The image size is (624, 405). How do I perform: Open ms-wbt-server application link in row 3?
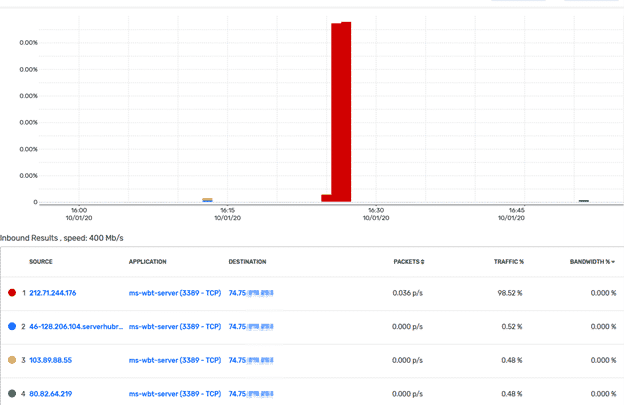coord(175,360)
